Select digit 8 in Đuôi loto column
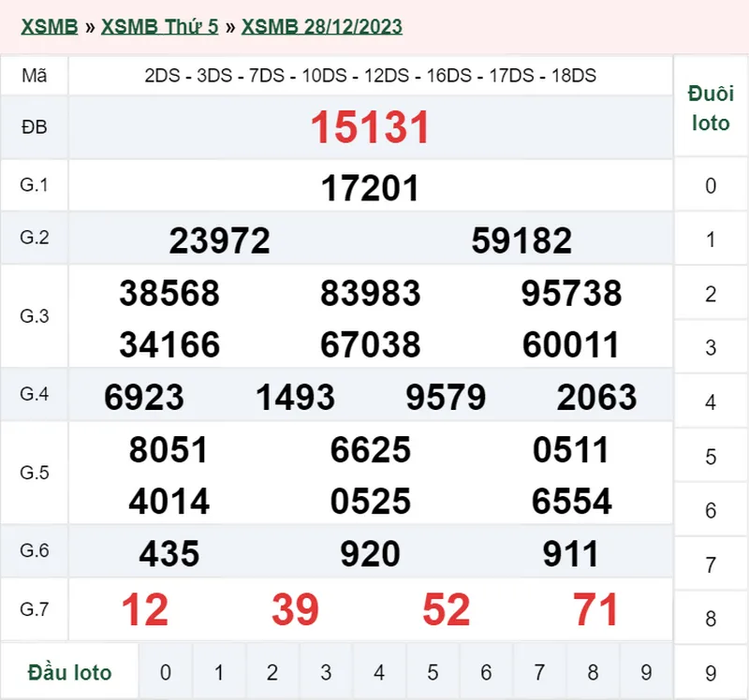This screenshot has height=700, width=749. pos(711,619)
